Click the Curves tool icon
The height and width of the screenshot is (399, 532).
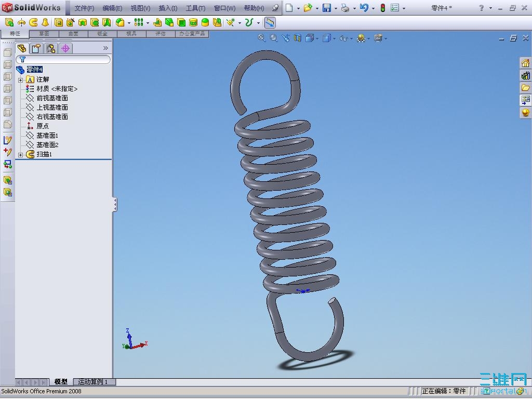click(249, 23)
